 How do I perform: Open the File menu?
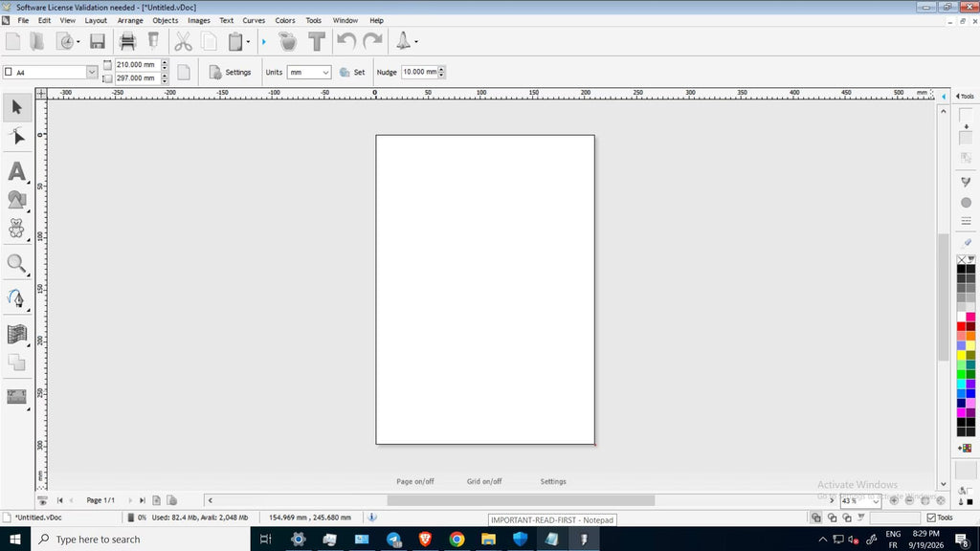pyautogui.click(x=23, y=21)
